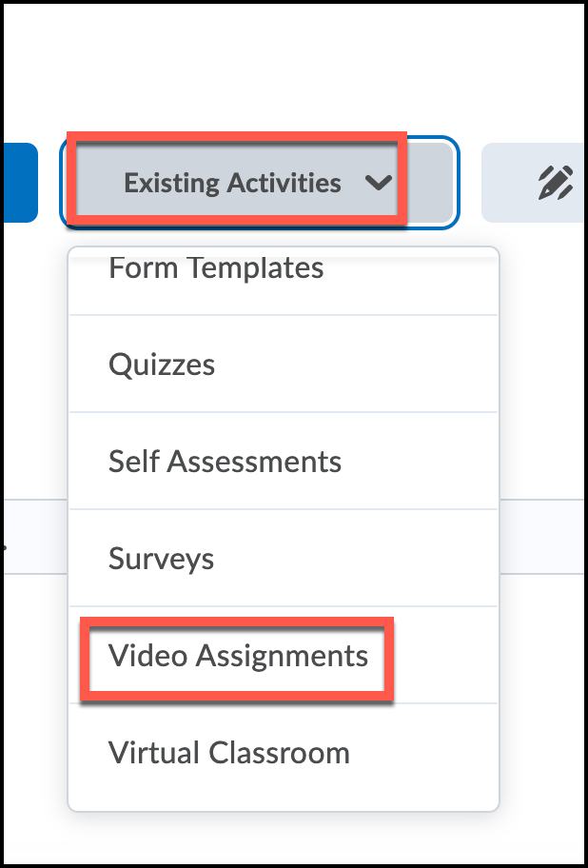Choose Quizzes in the dropdown list
This screenshot has width=588, height=868.
click(x=162, y=365)
